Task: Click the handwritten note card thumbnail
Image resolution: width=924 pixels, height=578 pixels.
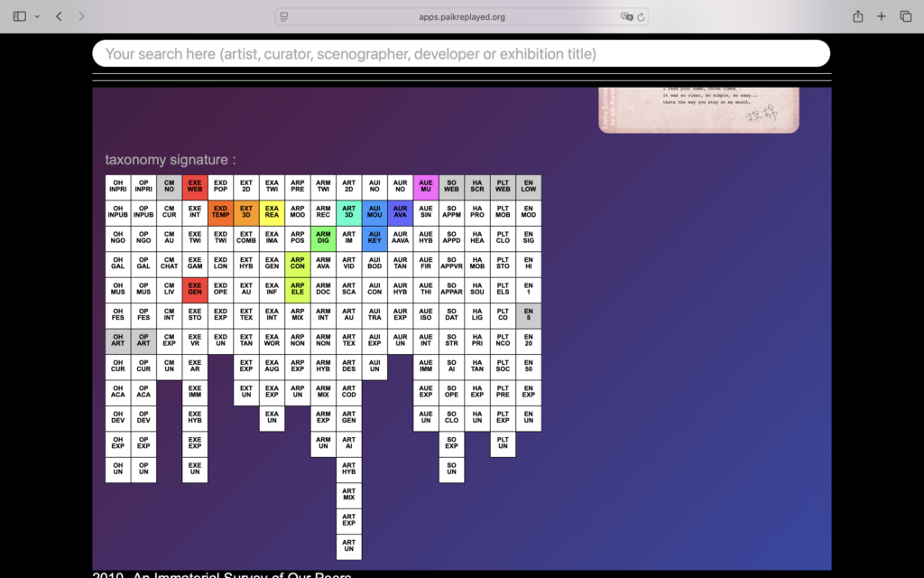Action: coord(698,109)
